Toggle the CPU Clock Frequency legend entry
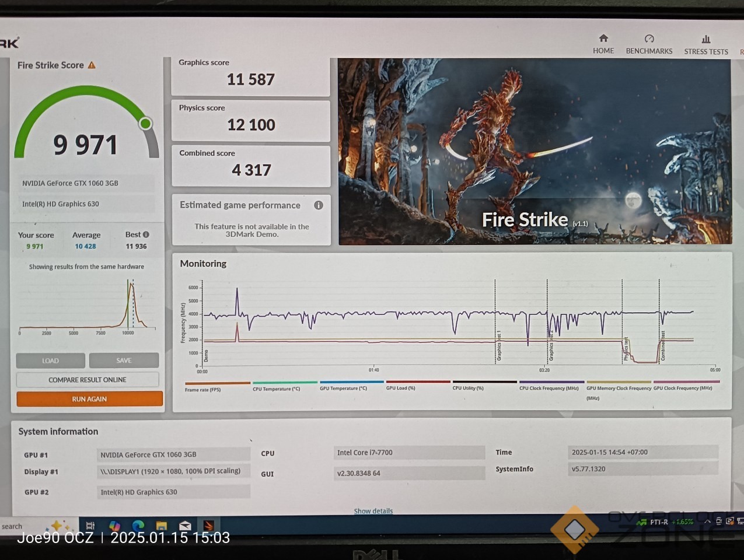 (x=551, y=385)
